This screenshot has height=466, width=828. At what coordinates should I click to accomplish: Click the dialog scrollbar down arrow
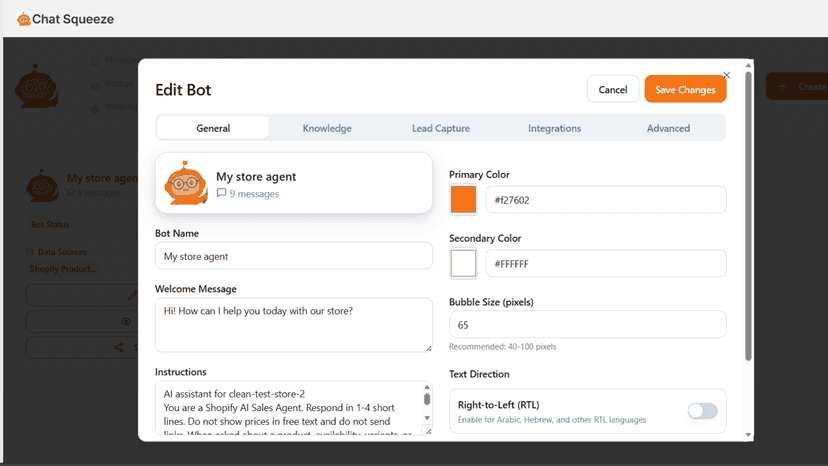click(x=748, y=435)
